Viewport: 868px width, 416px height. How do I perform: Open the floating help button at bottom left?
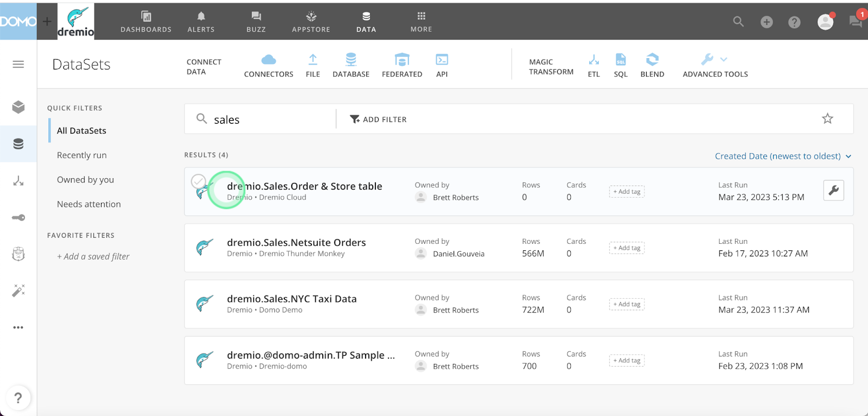pos(18,398)
